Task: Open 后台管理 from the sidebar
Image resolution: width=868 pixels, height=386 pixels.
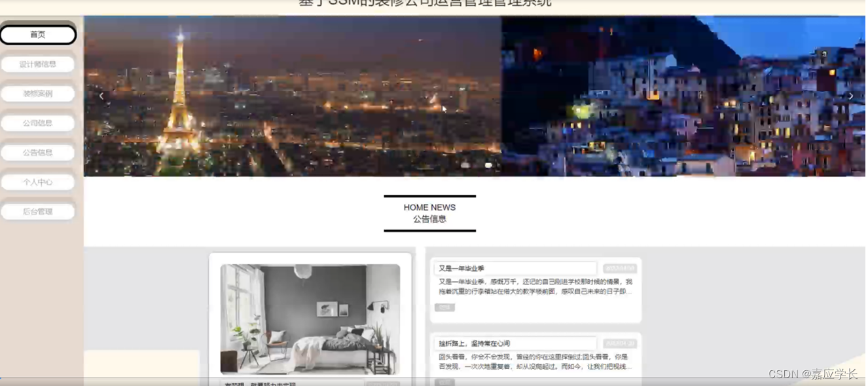Action: [38, 212]
